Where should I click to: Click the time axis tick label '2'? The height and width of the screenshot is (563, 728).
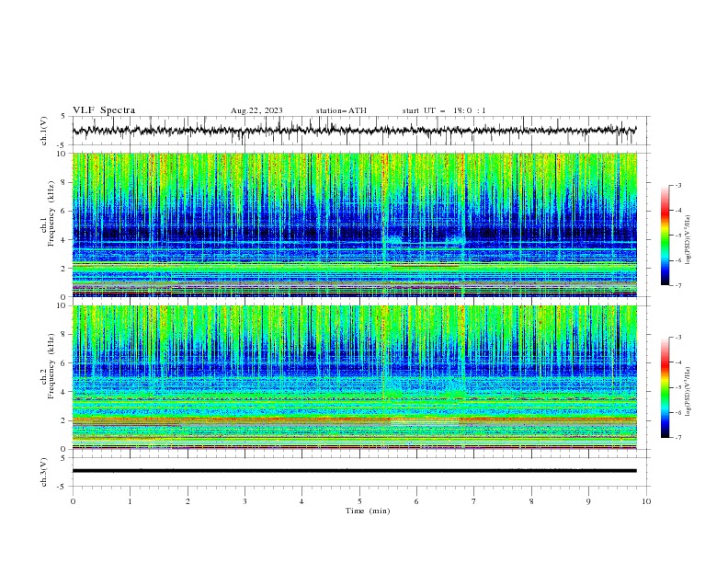(x=188, y=501)
